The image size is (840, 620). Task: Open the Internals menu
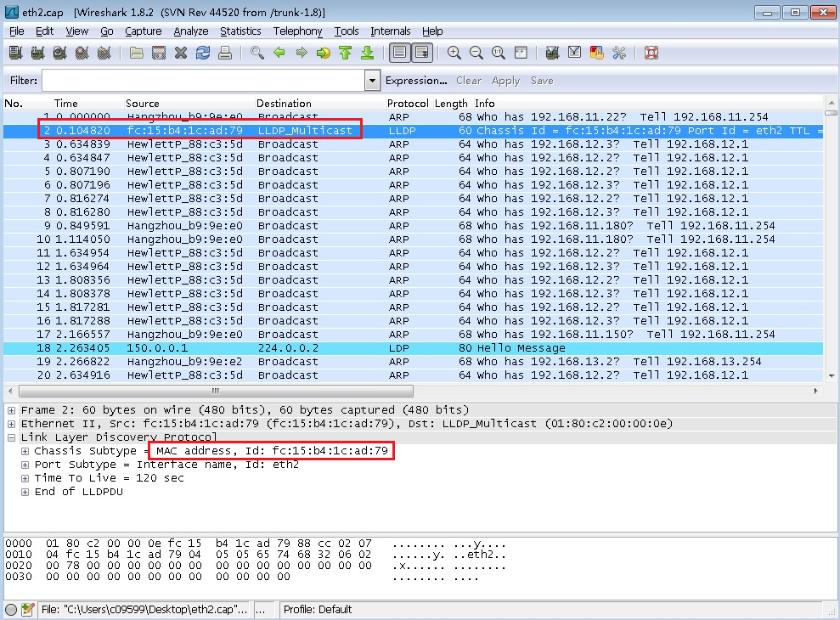tap(391, 31)
